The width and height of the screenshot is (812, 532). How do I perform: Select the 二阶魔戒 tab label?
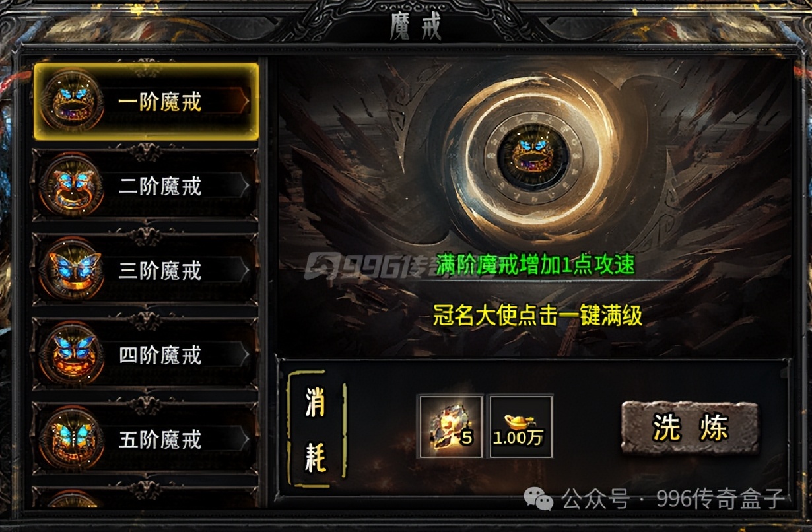[x=160, y=187]
